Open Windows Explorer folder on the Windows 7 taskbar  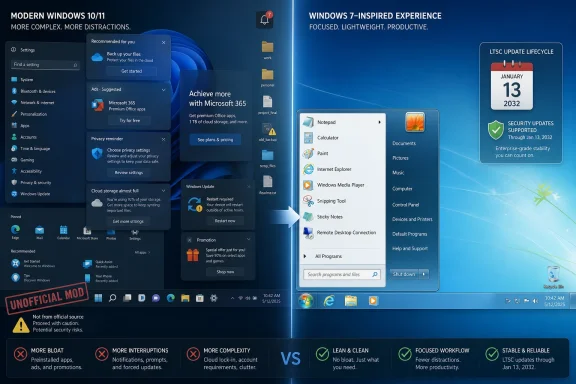(x=351, y=301)
